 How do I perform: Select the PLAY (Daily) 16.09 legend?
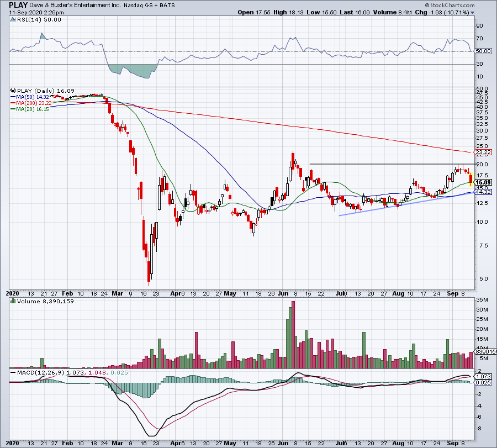[46, 91]
